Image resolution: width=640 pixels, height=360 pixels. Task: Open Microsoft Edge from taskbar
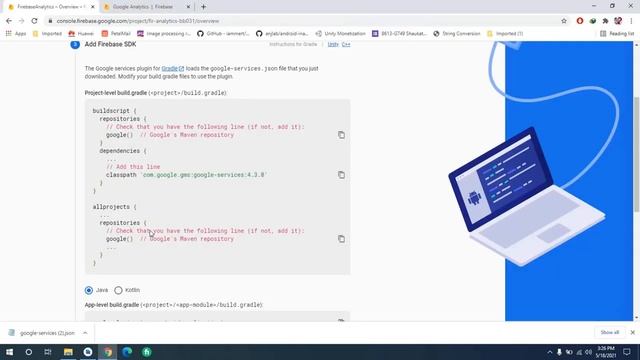127,352
